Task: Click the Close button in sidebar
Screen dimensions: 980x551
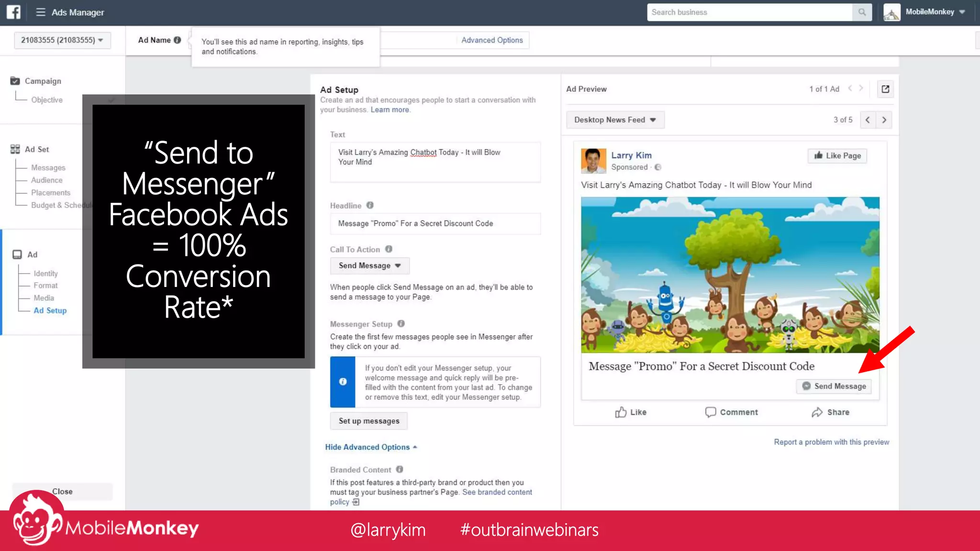Action: pos(62,491)
